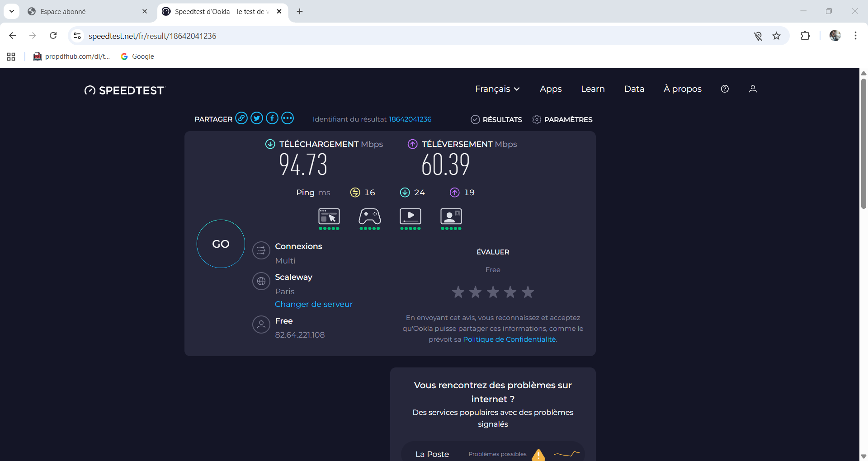The height and width of the screenshot is (461, 868).
Task: Click the download speed value 94.73
Action: point(303,164)
